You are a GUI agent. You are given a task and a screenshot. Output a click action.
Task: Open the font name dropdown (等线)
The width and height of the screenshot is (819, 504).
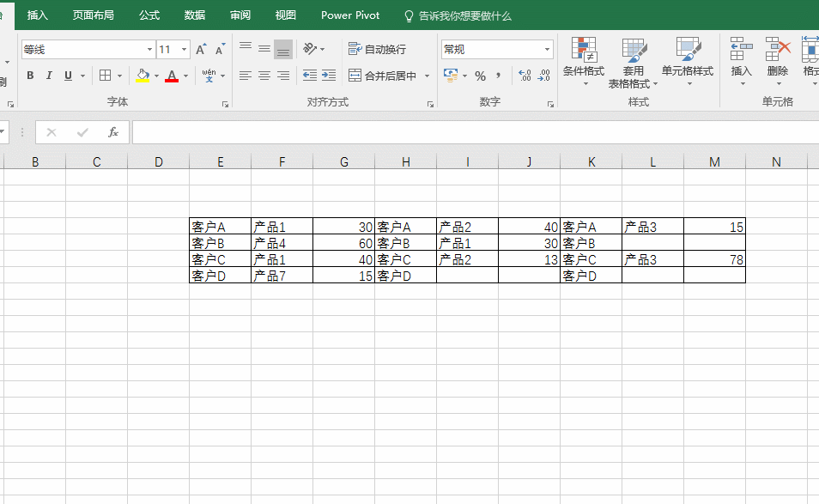150,50
